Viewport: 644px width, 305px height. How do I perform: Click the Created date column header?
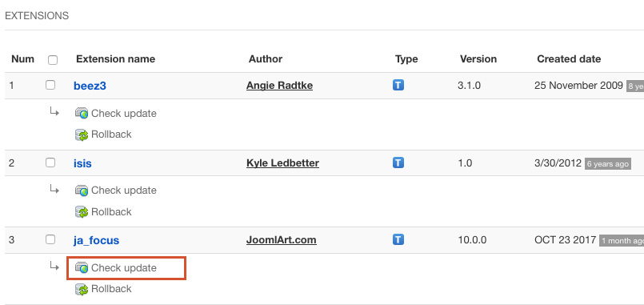tap(569, 59)
